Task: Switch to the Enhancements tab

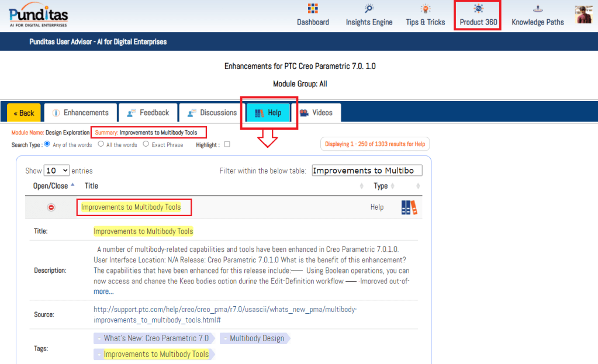Action: point(80,113)
